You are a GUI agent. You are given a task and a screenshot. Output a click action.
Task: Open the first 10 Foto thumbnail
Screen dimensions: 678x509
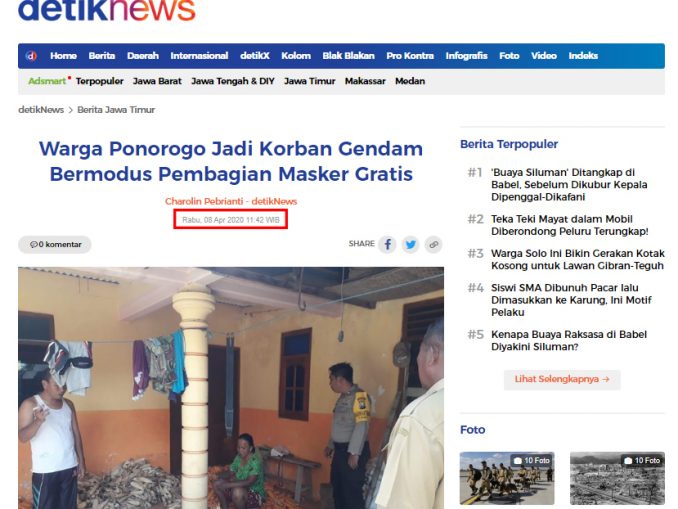507,478
